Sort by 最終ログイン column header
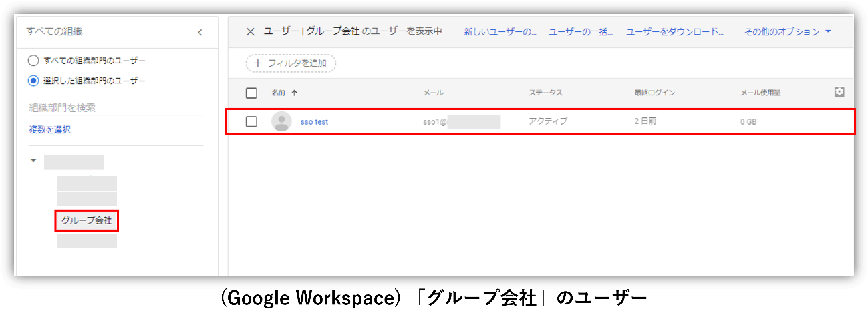The width and height of the screenshot is (868, 321). (654, 93)
